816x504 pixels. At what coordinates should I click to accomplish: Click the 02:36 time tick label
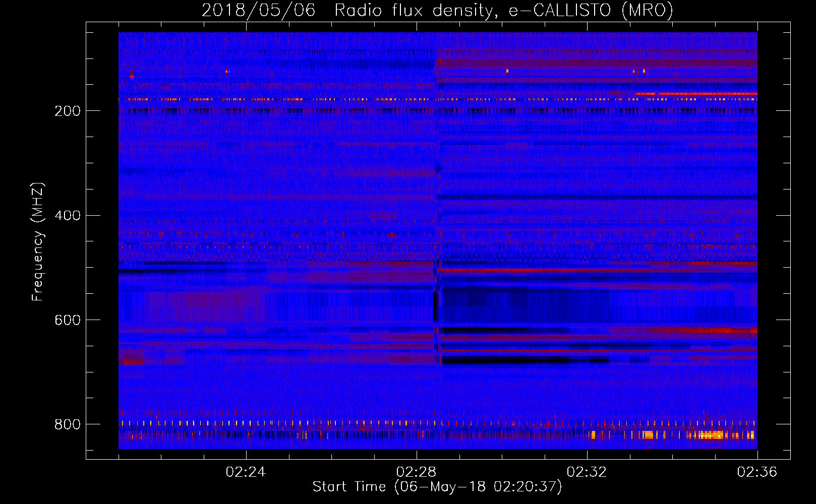[757, 472]
